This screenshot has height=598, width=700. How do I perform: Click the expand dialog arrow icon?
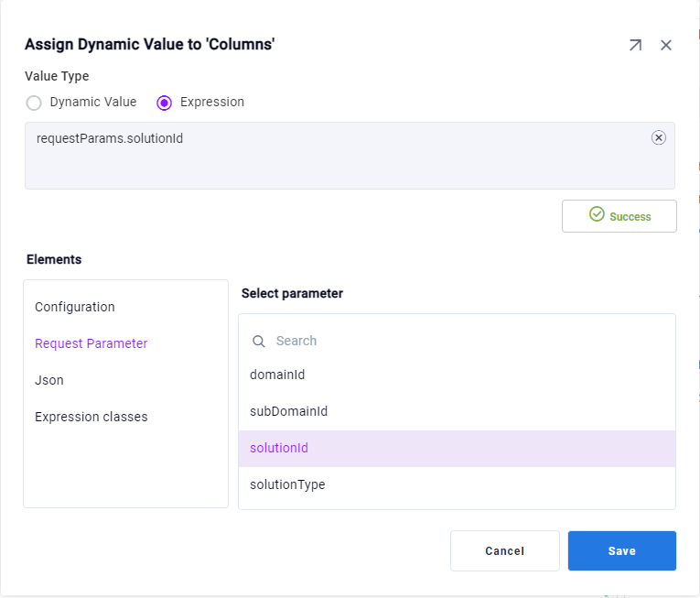(x=635, y=45)
